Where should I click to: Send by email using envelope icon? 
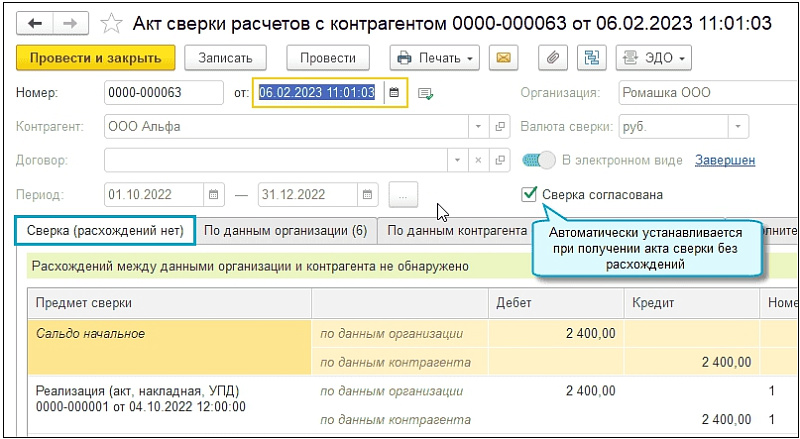click(503, 58)
